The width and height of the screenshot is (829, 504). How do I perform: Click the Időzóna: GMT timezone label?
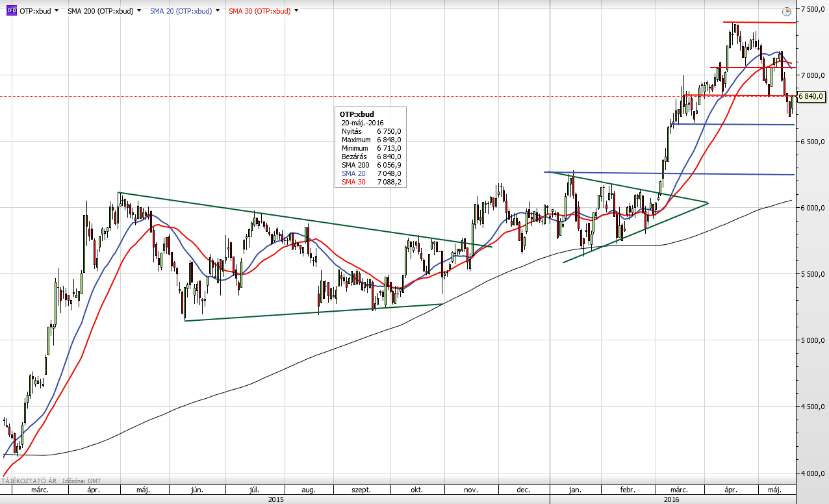[82, 481]
